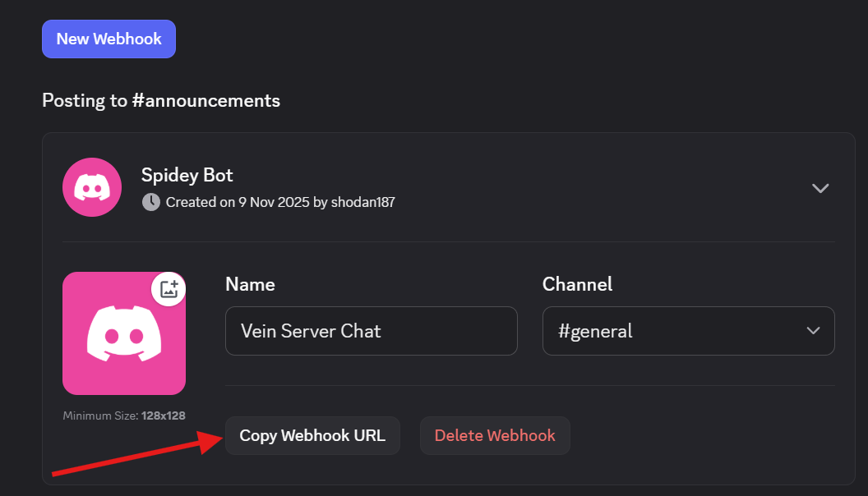
Task: Click the Name field label
Action: (x=250, y=284)
